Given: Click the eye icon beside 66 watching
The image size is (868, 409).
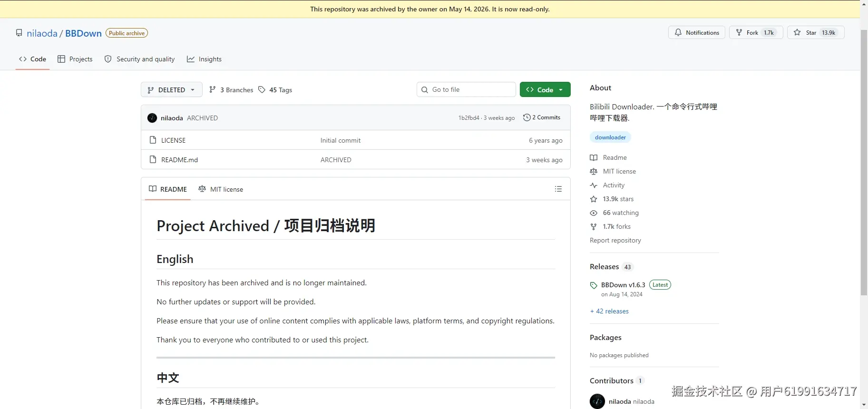Looking at the screenshot, I should coord(594,213).
